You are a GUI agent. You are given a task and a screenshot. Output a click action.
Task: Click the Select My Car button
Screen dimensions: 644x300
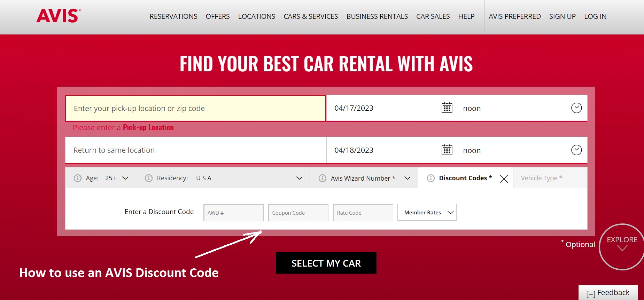(326, 263)
